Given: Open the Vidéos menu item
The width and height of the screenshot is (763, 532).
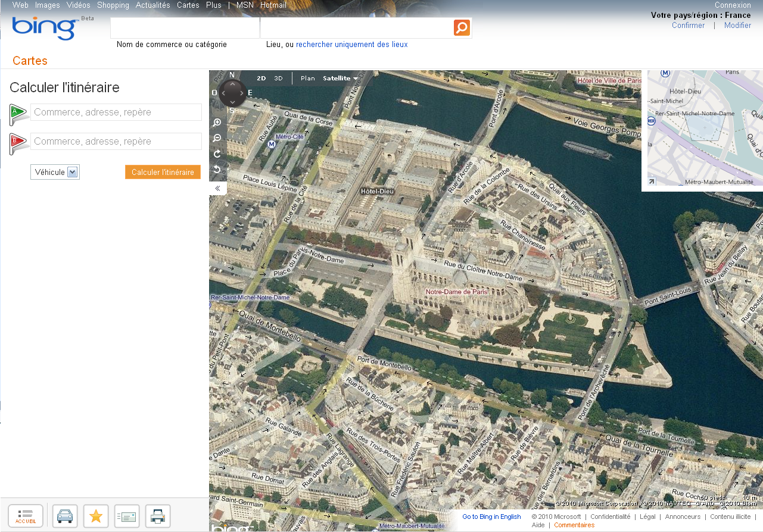Looking at the screenshot, I should (x=79, y=5).
